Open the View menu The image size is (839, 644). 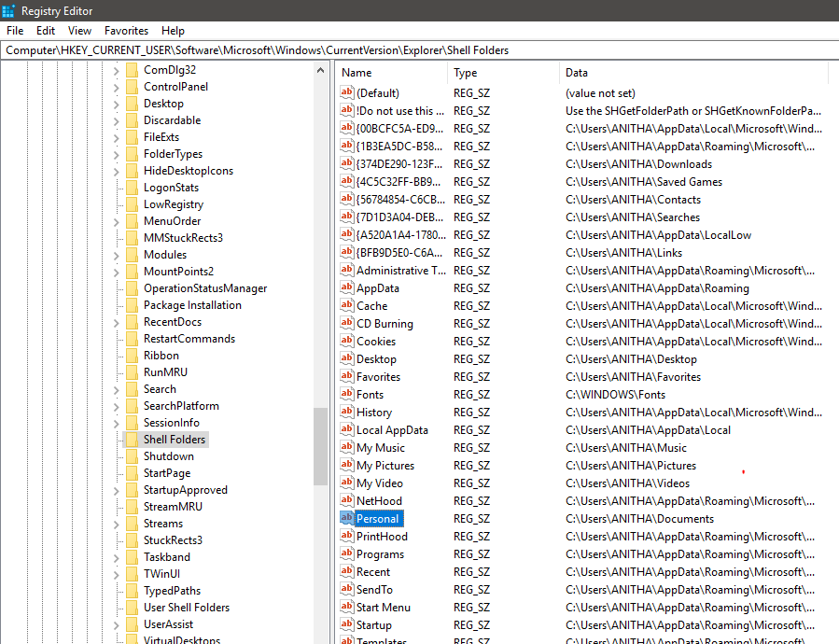pos(79,30)
